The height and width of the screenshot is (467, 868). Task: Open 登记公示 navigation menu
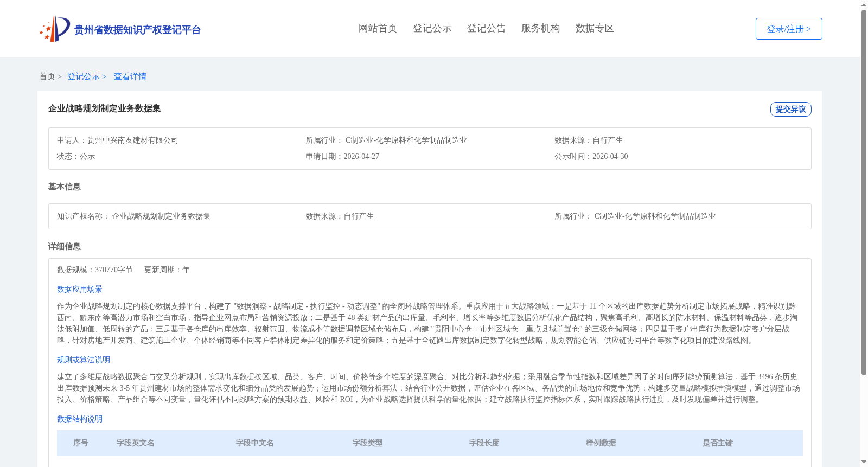coord(432,28)
